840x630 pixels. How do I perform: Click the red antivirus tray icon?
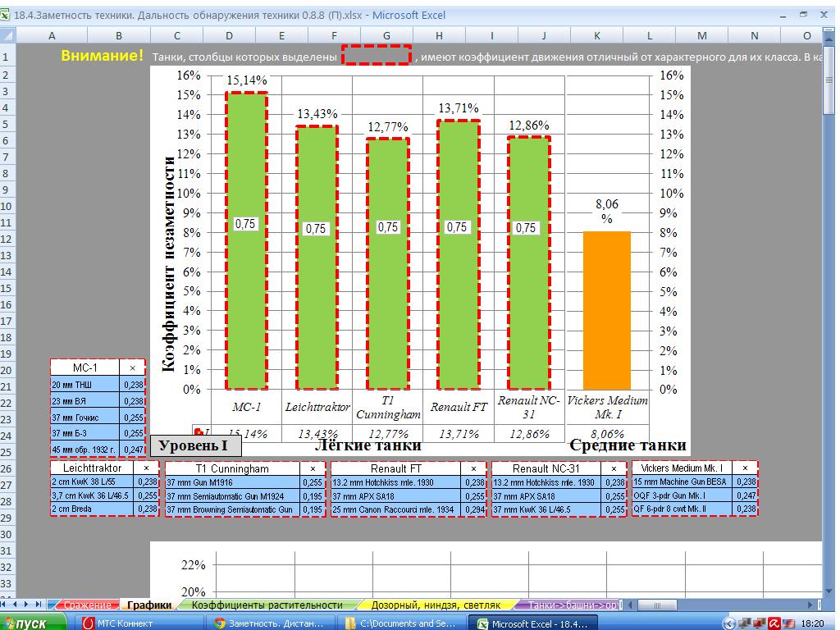tap(774, 623)
